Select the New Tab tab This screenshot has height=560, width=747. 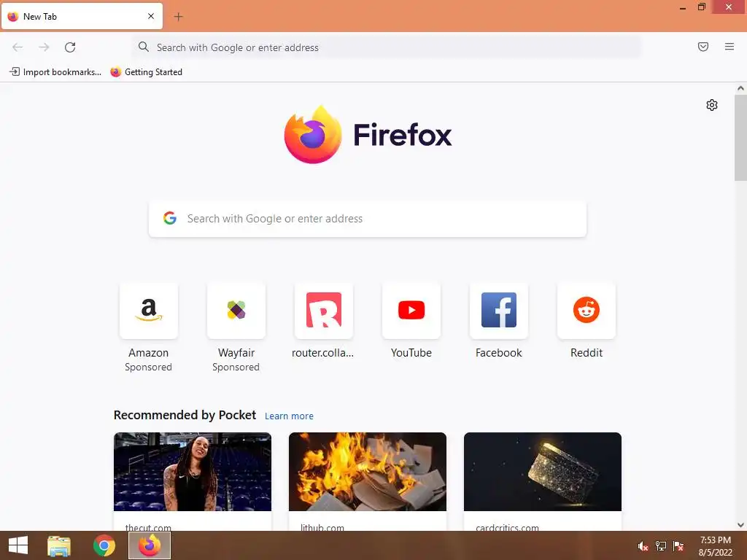(x=82, y=16)
